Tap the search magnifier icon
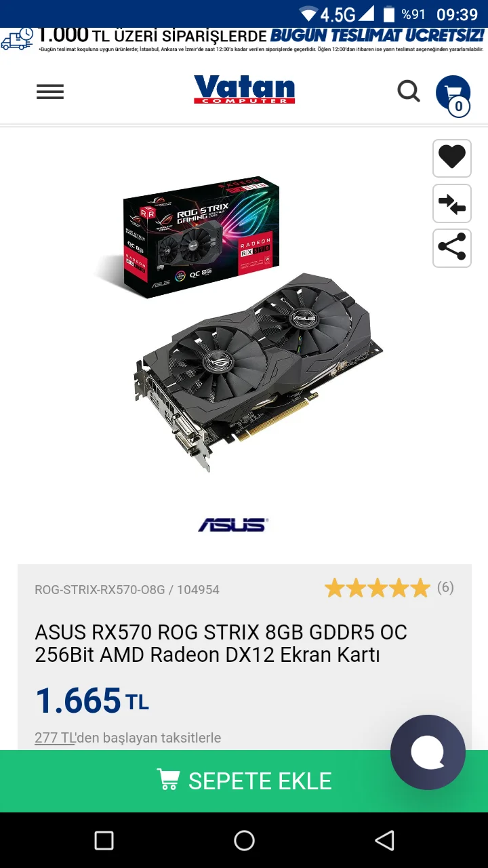The height and width of the screenshot is (868, 488). point(409,91)
